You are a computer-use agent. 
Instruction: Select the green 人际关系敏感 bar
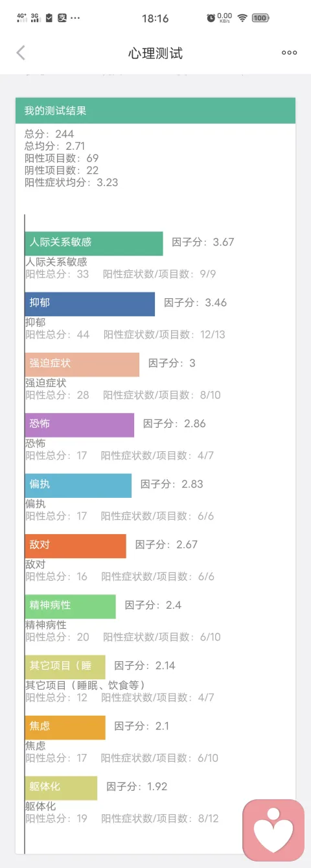coord(94,243)
